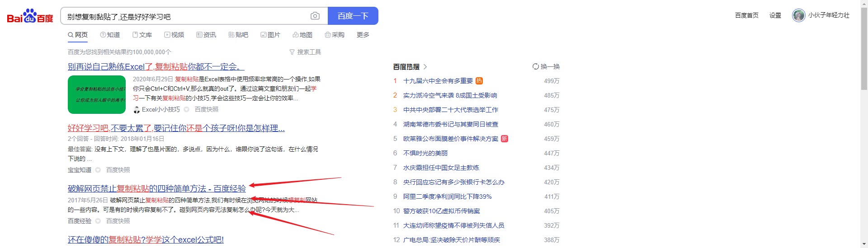The image size is (868, 248).
Task: Click the 宝宝知道 source link
Action: tap(80, 170)
